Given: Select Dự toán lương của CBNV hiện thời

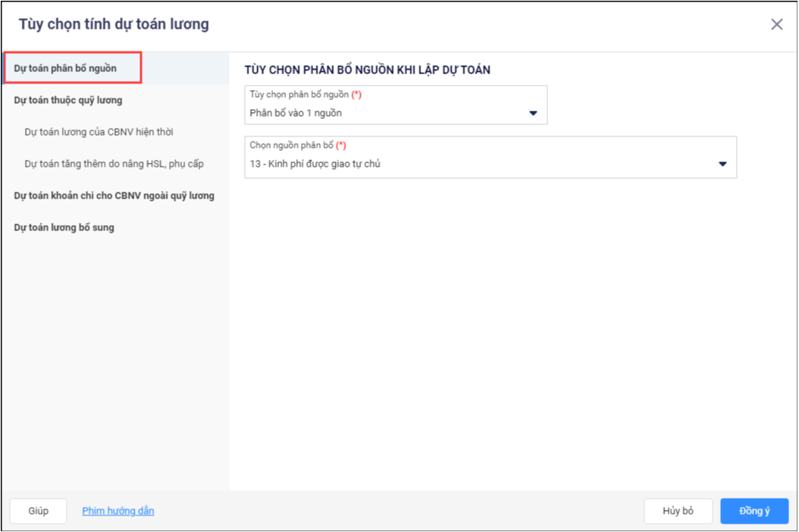Looking at the screenshot, I should pos(99,132).
